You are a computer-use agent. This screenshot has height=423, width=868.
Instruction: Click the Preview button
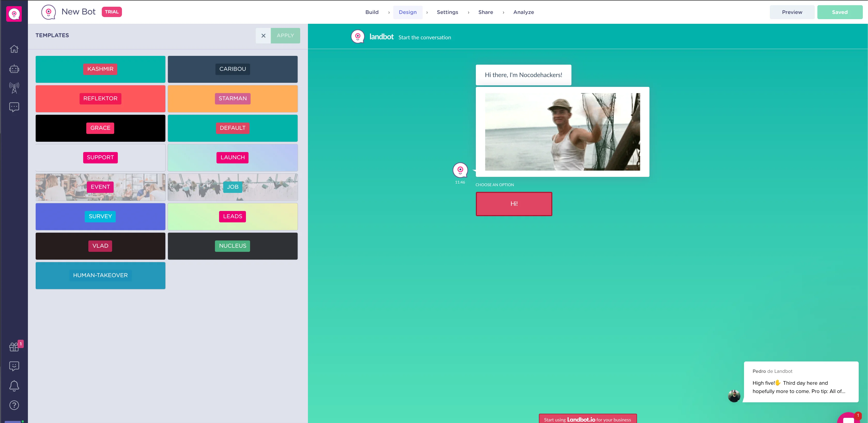pos(792,12)
